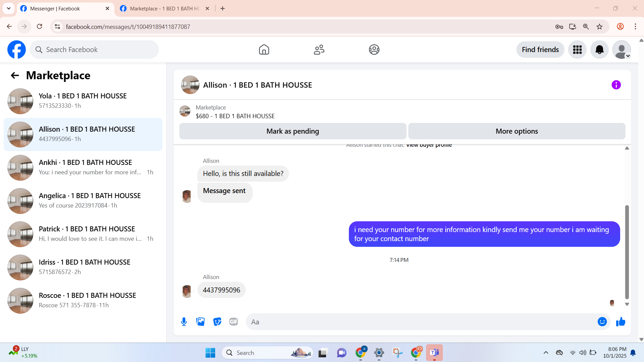The height and width of the screenshot is (362, 644).
Task: Open the emoji picker
Action: point(602,322)
